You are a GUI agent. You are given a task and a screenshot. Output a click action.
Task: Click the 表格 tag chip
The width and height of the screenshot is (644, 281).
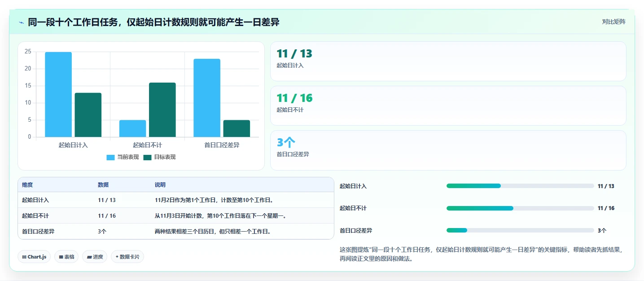pyautogui.click(x=67, y=257)
